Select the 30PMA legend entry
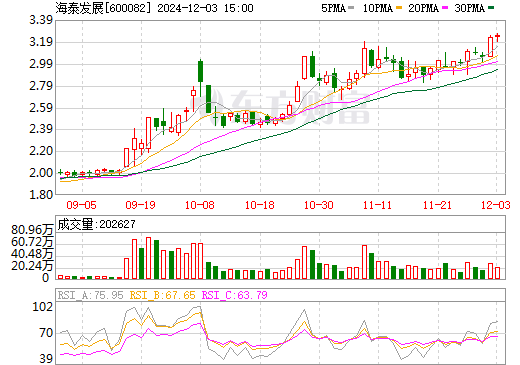The width and height of the screenshot is (520, 365). click(474, 8)
